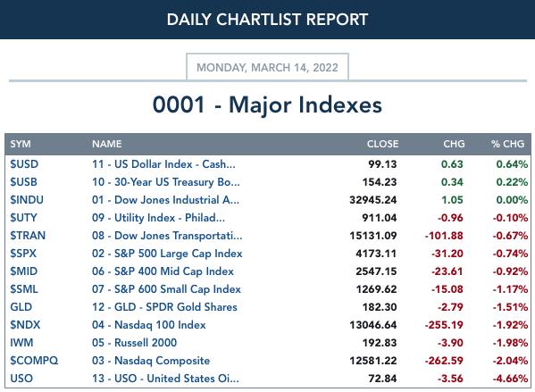Click the 0001 - Major Indexes title

click(267, 104)
